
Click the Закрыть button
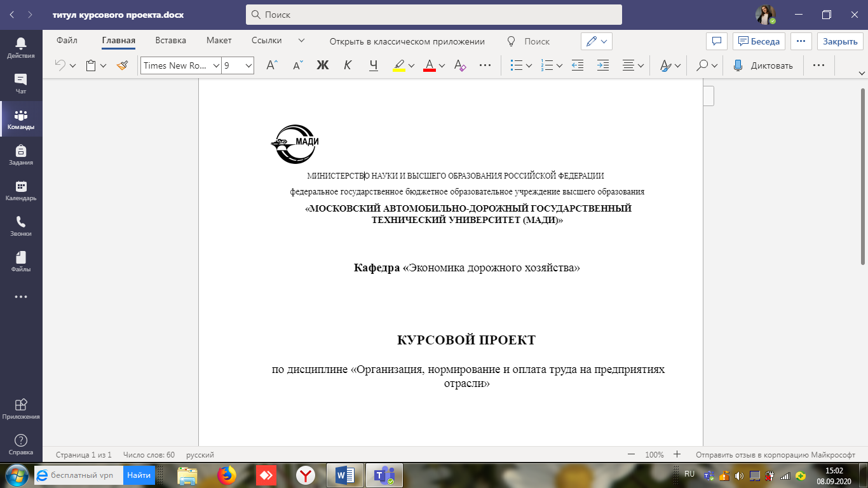tap(840, 41)
